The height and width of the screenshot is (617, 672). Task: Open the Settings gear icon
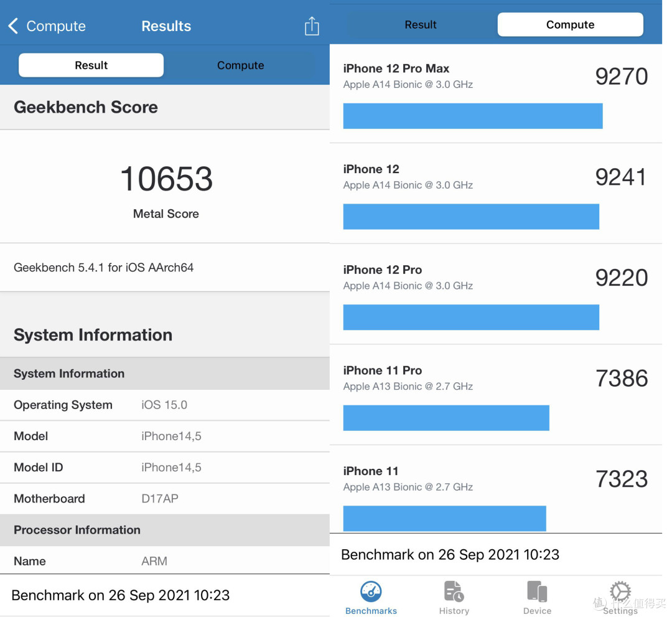[620, 591]
